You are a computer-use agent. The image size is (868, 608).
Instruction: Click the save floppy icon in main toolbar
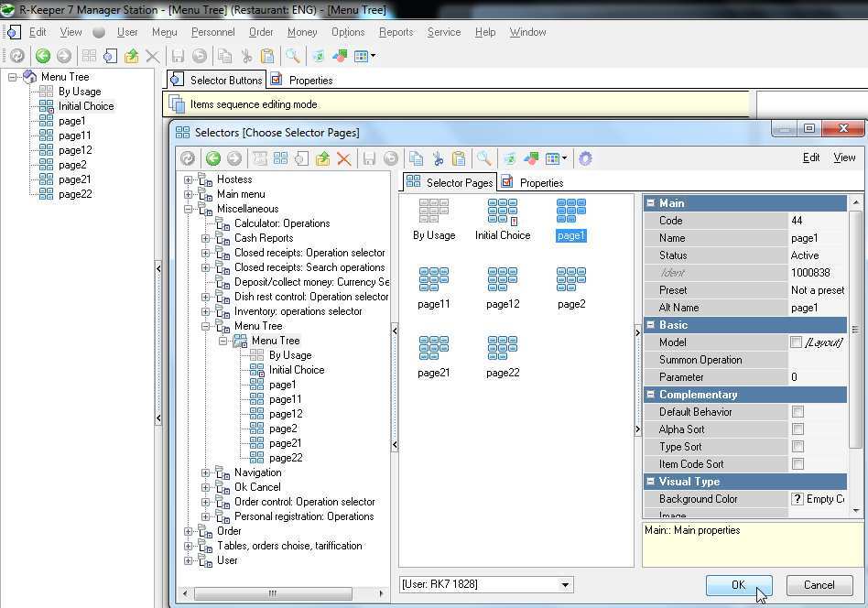tap(178, 56)
